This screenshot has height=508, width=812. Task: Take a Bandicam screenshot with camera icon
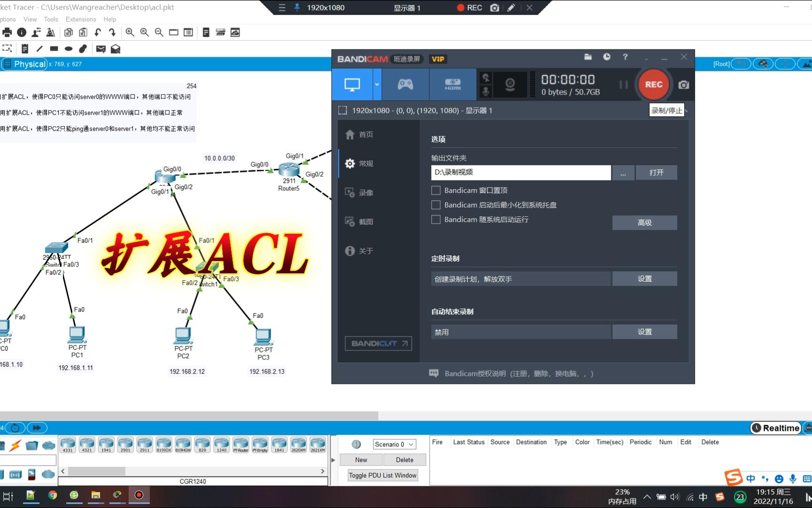(x=684, y=85)
